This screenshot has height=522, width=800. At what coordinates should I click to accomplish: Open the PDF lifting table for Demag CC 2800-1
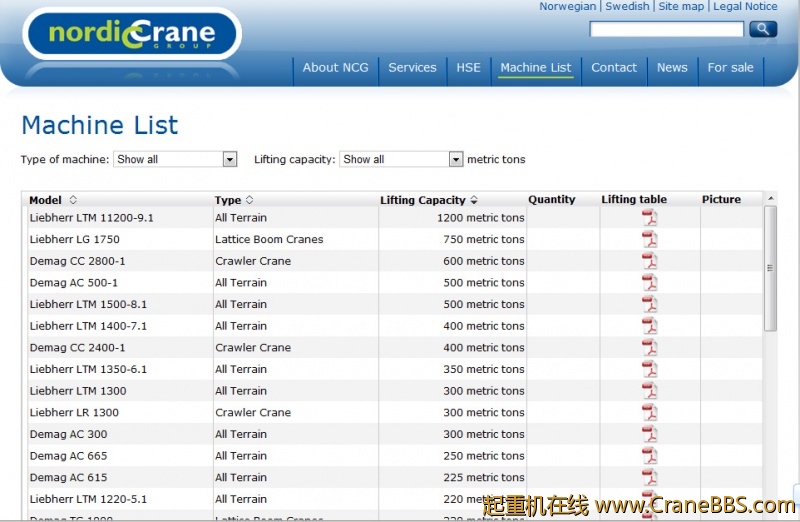pyautogui.click(x=649, y=261)
